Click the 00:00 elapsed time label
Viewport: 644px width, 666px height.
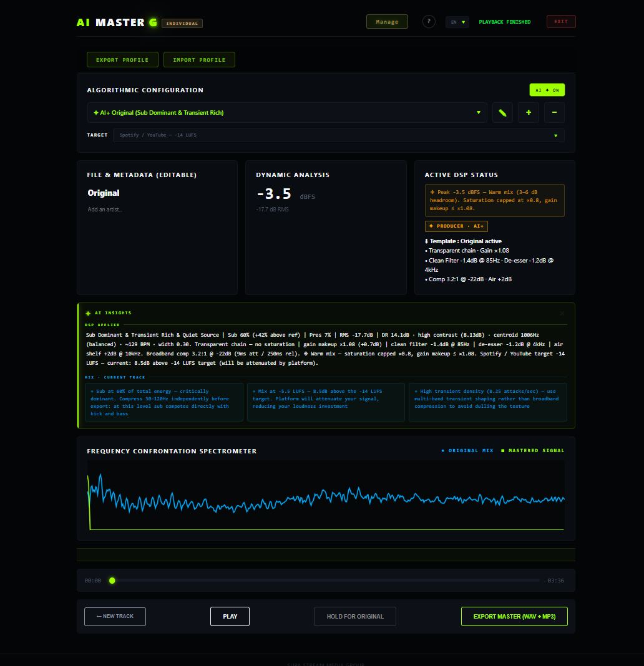click(92, 581)
